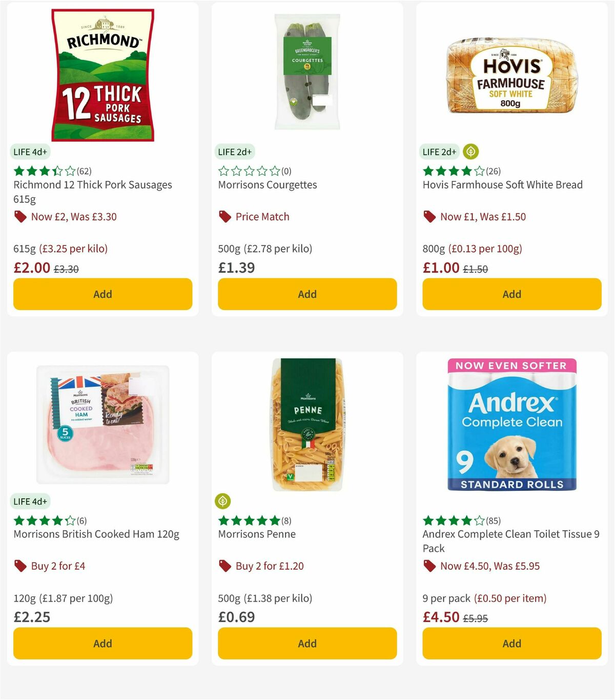Add Hovis Farmhouse Soft White Bread to basket
This screenshot has height=700, width=615.
tap(511, 294)
